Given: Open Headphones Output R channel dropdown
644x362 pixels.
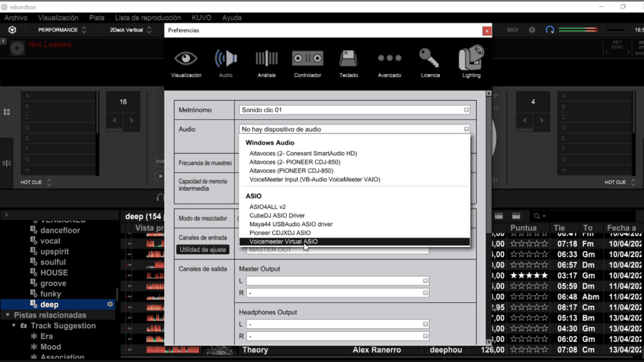Looking at the screenshot, I should [338, 336].
